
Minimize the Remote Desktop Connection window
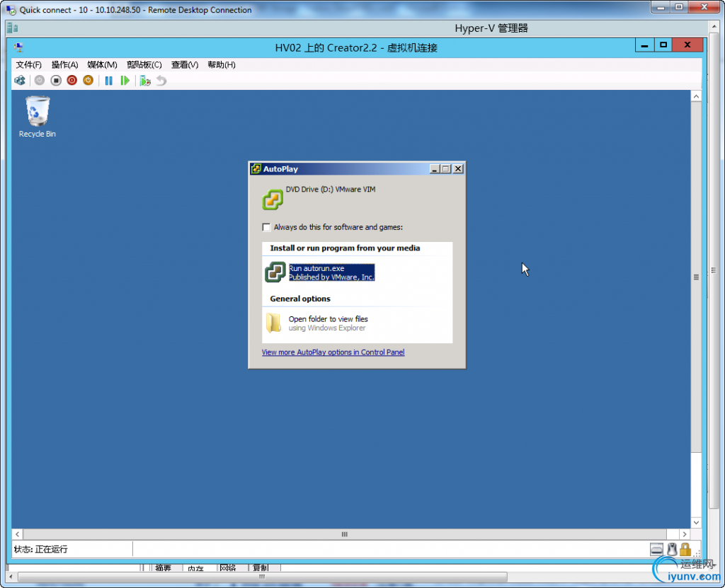point(661,7)
